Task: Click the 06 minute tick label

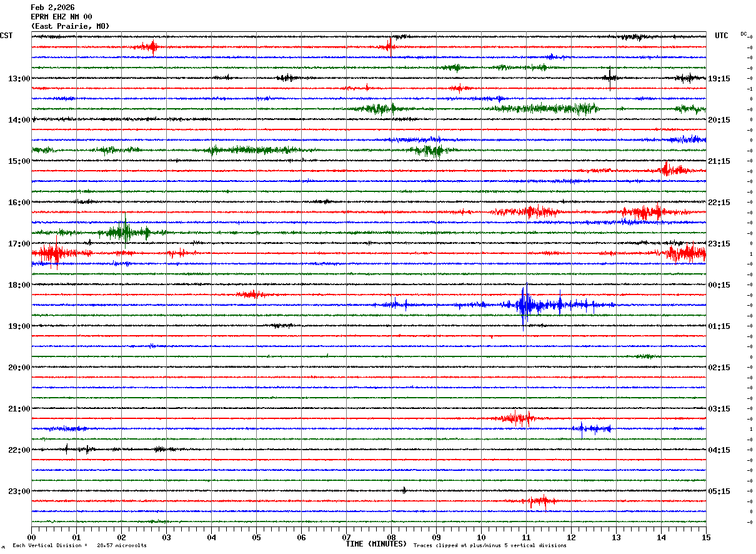Action: coord(301,537)
